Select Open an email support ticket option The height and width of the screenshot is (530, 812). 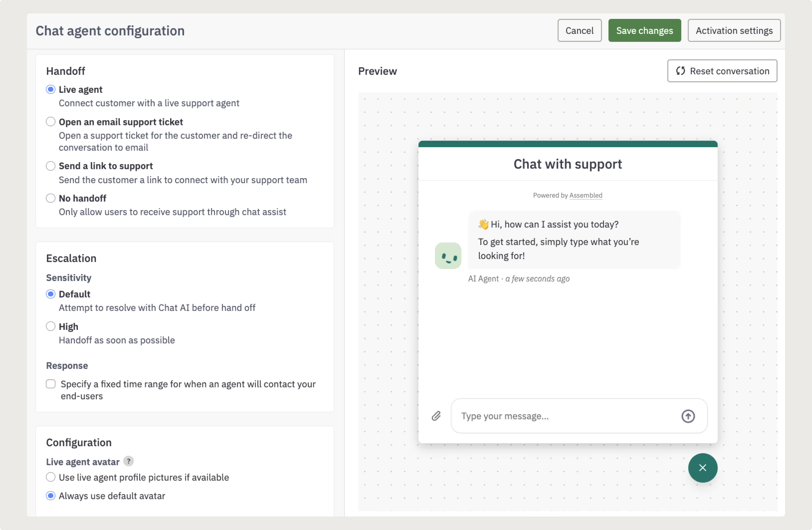(50, 121)
